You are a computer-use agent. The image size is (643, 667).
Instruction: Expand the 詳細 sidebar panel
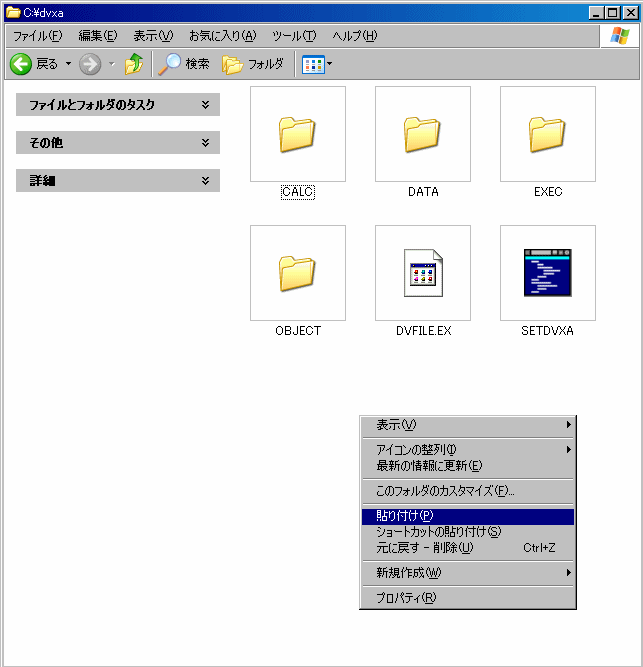pyautogui.click(x=118, y=181)
